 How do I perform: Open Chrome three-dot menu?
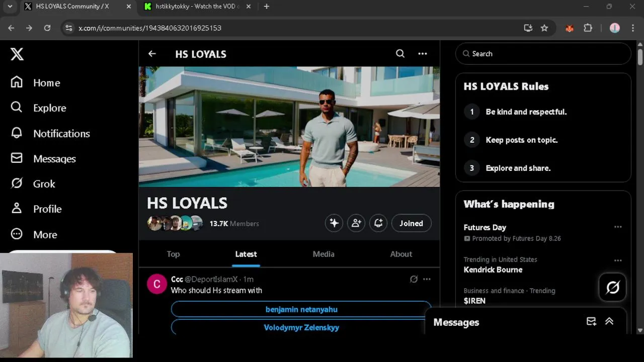pyautogui.click(x=633, y=28)
